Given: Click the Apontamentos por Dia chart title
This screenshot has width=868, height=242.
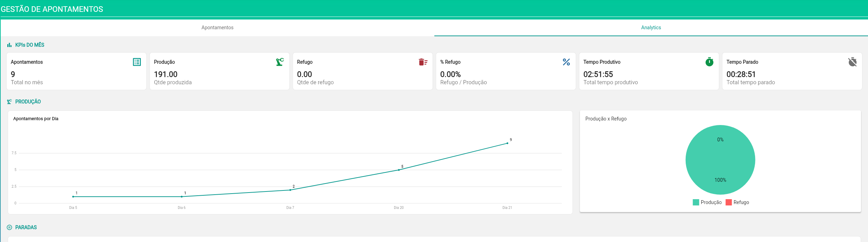Looking at the screenshot, I should (x=36, y=119).
